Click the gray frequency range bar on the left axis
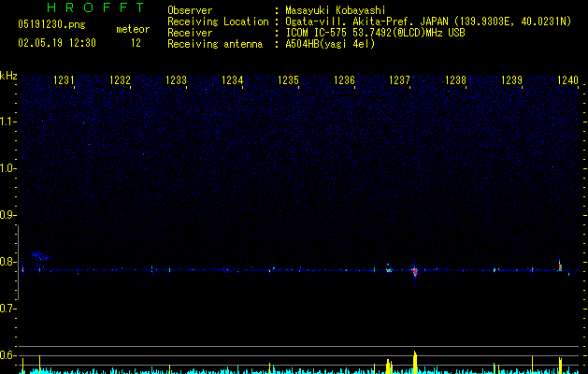Screen dimensions: 588x374 pyautogui.click(x=18, y=263)
